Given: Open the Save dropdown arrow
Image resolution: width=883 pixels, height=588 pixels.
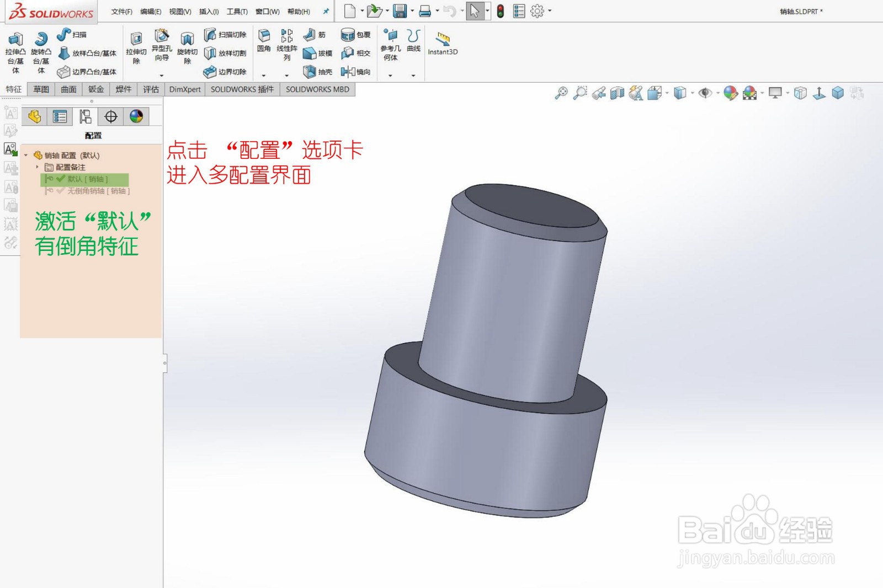Looking at the screenshot, I should click(x=412, y=11).
